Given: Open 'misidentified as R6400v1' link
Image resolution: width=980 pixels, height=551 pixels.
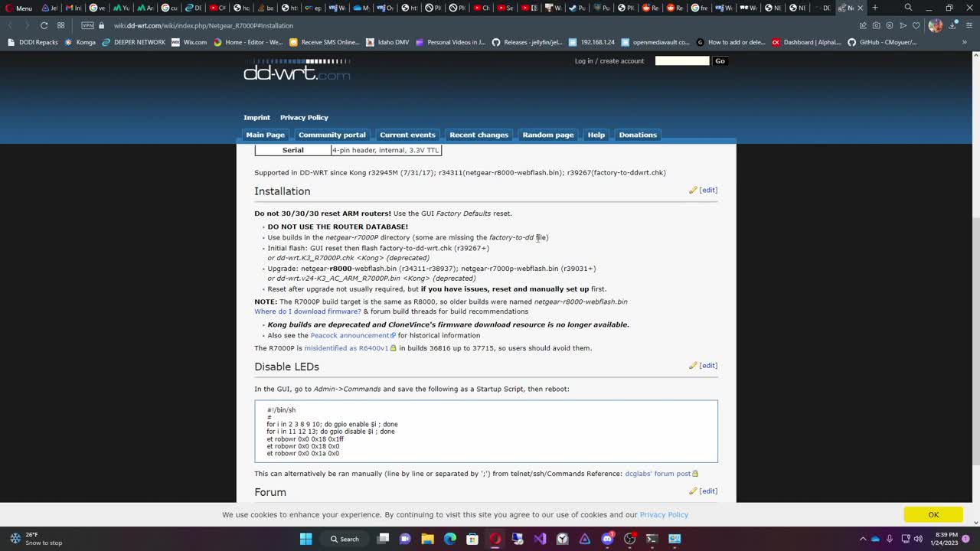Looking at the screenshot, I should point(350,348).
